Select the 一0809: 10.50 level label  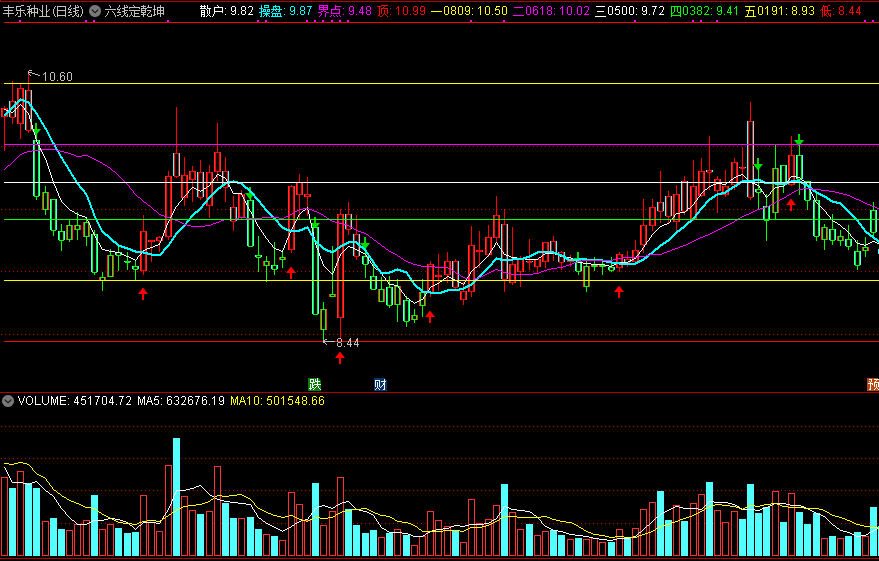pos(470,11)
